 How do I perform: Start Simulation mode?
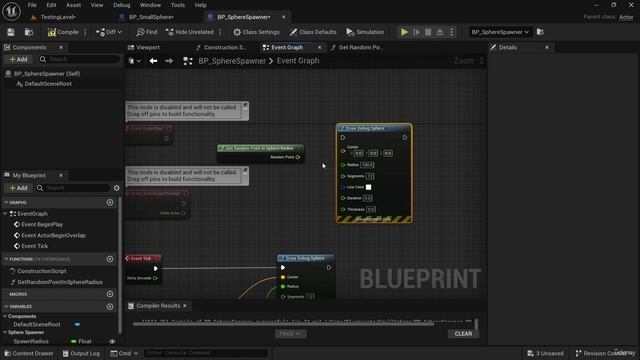[x=365, y=32]
